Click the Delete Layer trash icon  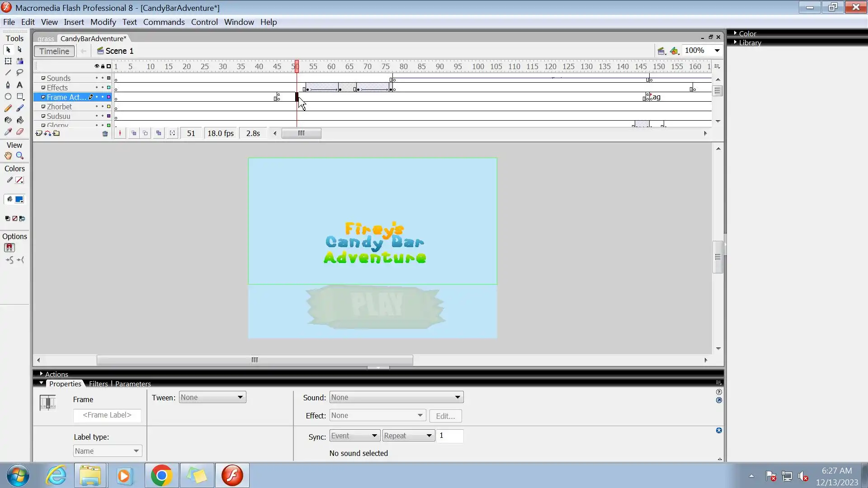pos(105,134)
